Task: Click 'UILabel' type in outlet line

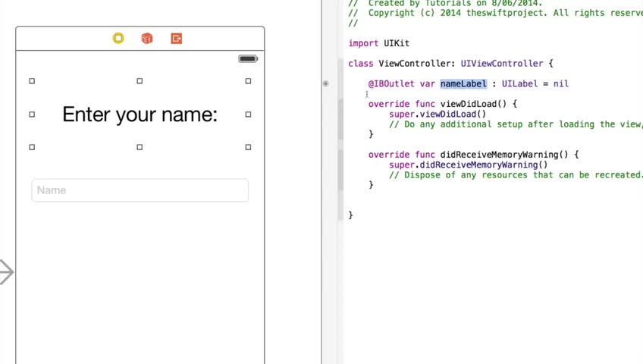Action: click(x=519, y=83)
